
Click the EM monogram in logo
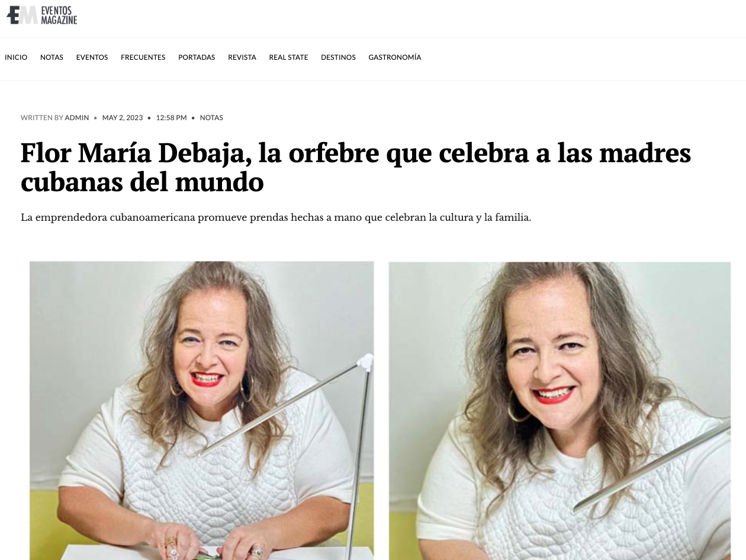coord(22,15)
